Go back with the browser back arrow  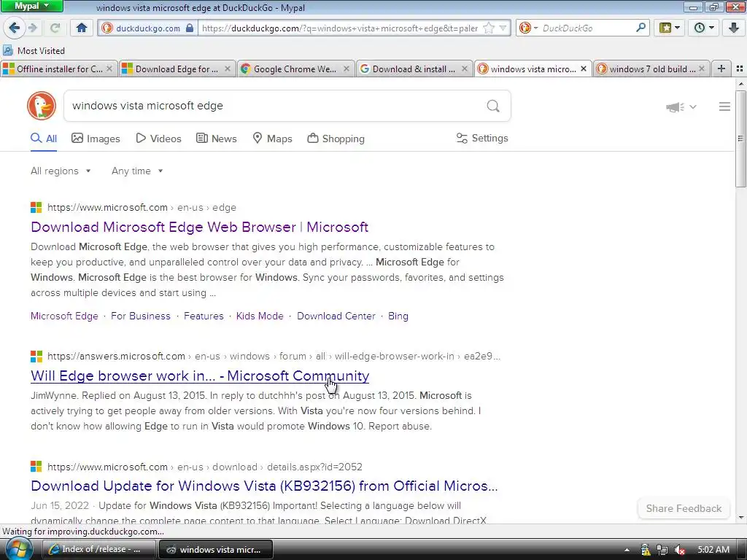pyautogui.click(x=15, y=28)
